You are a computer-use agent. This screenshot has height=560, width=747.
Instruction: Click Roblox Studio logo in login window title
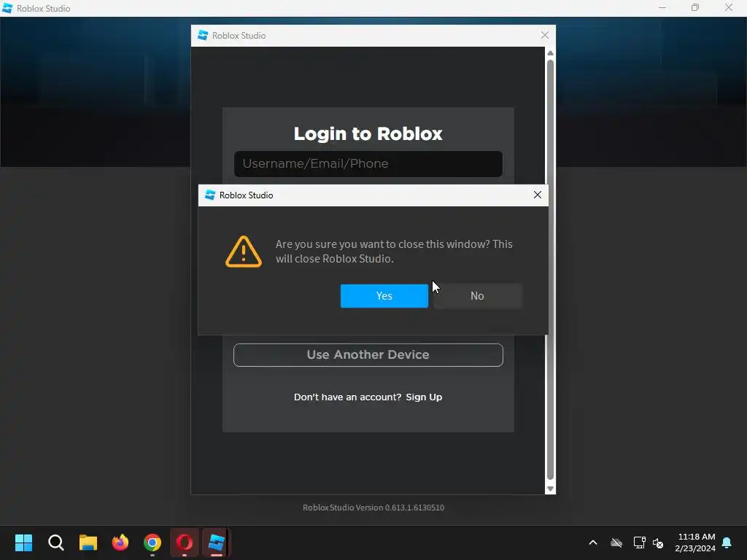(203, 35)
